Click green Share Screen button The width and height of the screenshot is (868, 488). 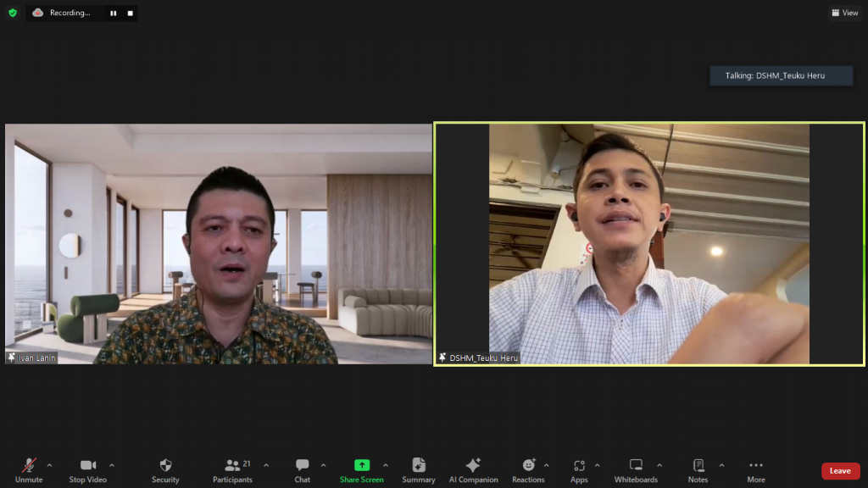[361, 471]
